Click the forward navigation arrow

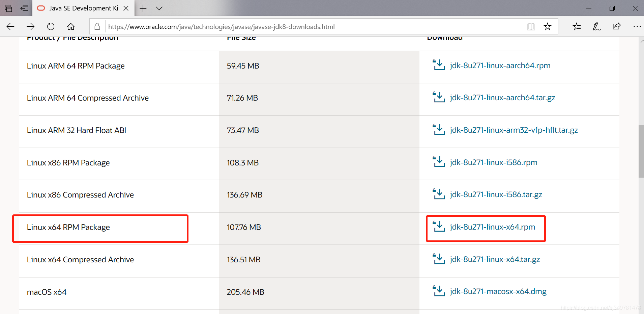(30, 26)
